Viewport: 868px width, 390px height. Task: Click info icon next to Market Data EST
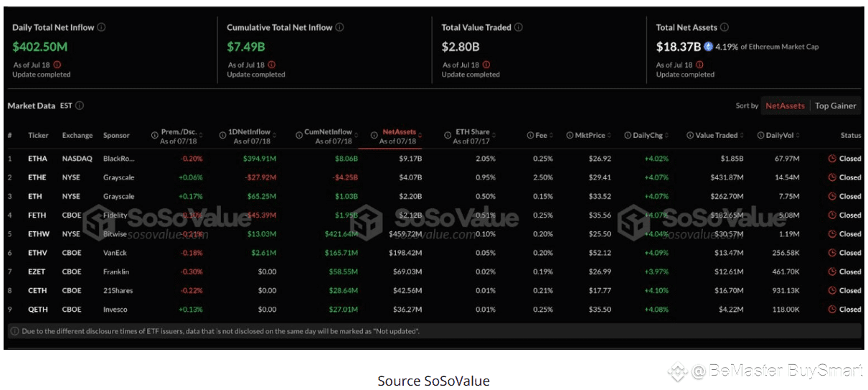(x=80, y=106)
